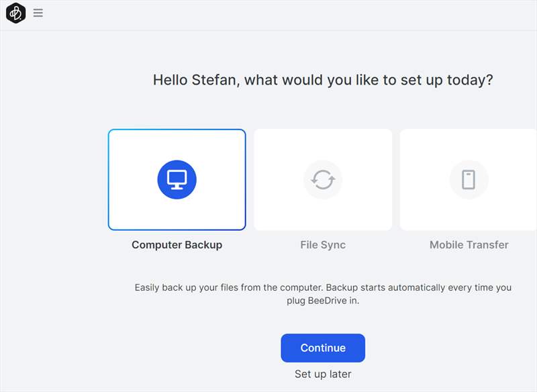This screenshot has height=392, width=537.
Task: Pick the Mobile Transfer option card
Action: click(468, 179)
